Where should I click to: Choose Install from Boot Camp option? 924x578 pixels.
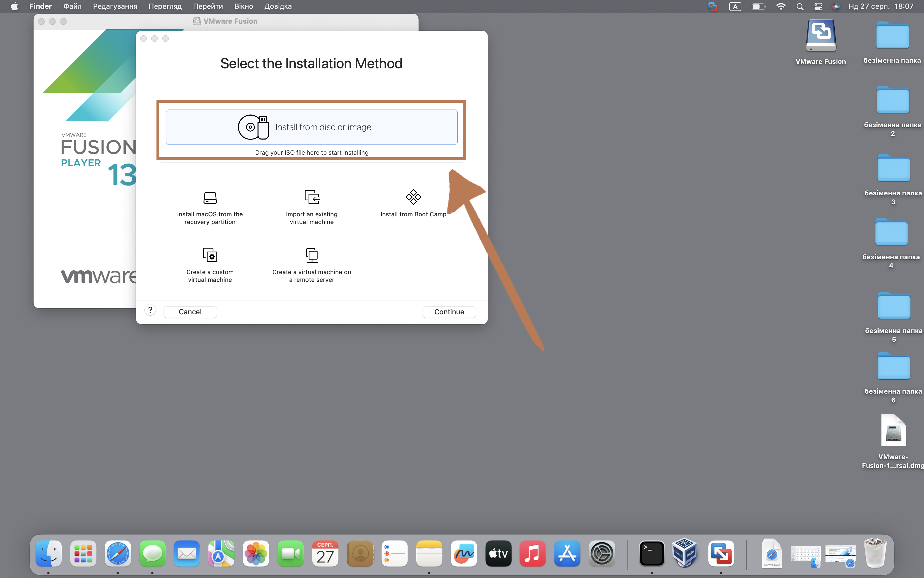[413, 204]
